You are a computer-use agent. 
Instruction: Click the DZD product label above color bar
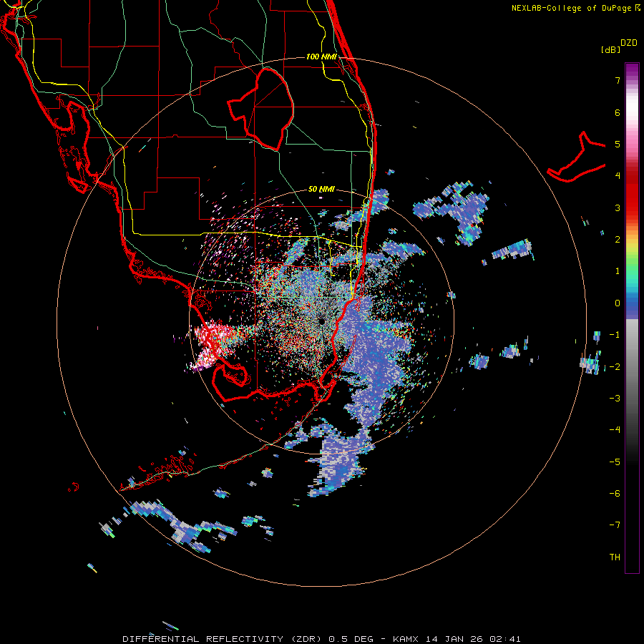click(629, 43)
